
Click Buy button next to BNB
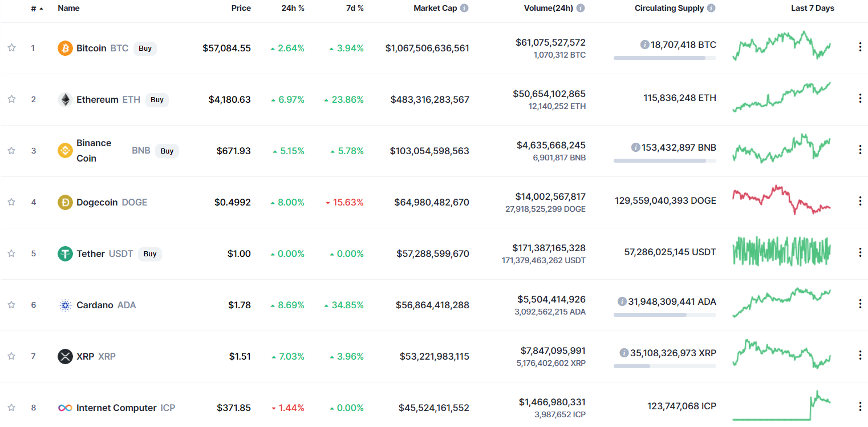167,151
